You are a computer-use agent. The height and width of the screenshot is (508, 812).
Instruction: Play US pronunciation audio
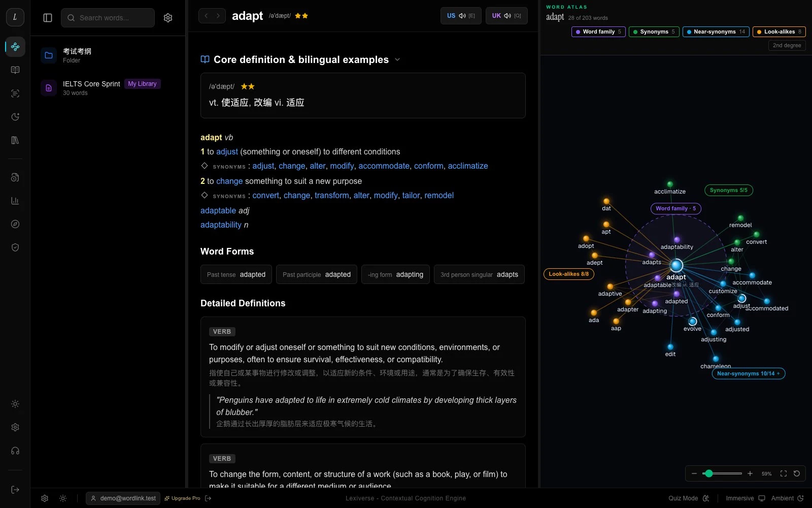(461, 16)
